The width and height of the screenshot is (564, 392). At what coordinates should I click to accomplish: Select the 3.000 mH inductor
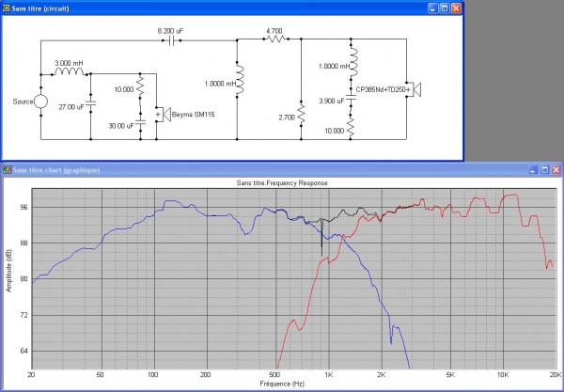[70, 71]
